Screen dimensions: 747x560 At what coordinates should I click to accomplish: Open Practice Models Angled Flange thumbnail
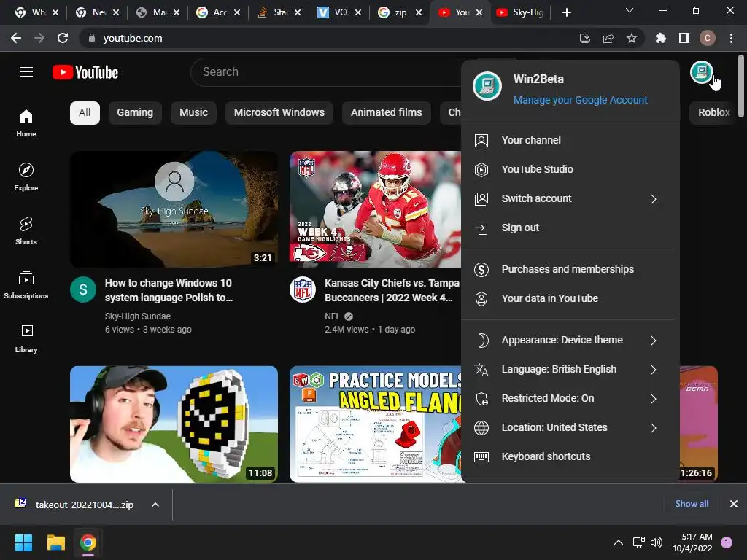[x=376, y=424]
